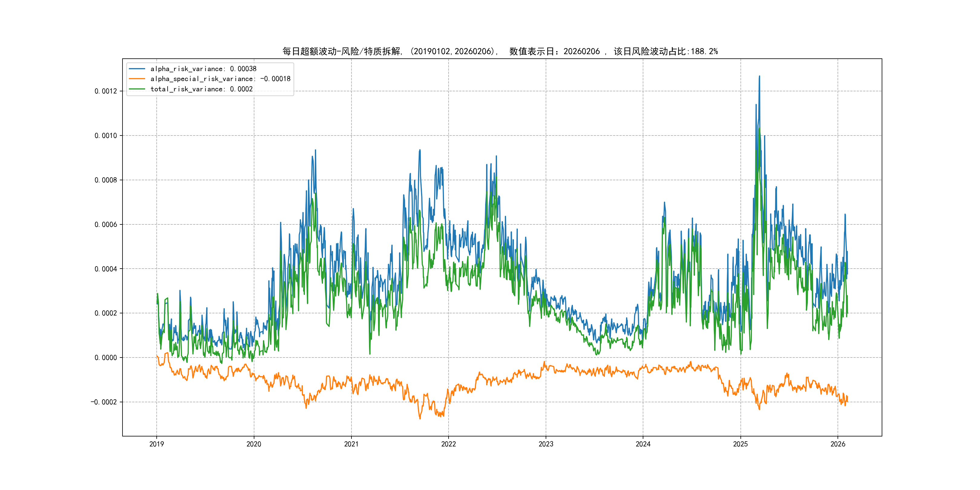Click the 2019 x-axis tick label
This screenshot has height=490, width=980.
[x=156, y=444]
